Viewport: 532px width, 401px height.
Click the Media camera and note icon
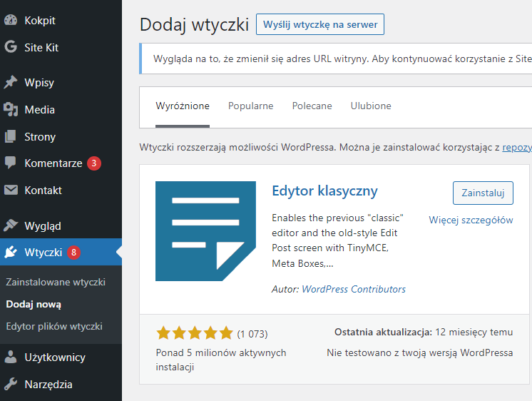point(11,109)
